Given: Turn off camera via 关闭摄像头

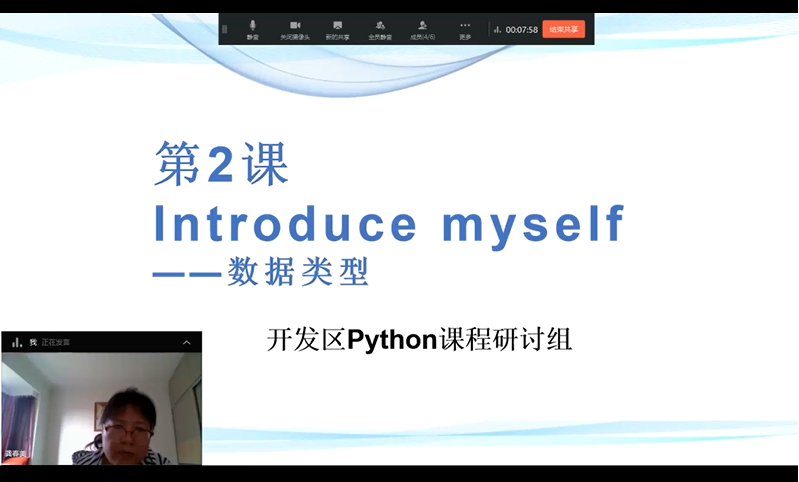Looking at the screenshot, I should pyautogui.click(x=295, y=28).
